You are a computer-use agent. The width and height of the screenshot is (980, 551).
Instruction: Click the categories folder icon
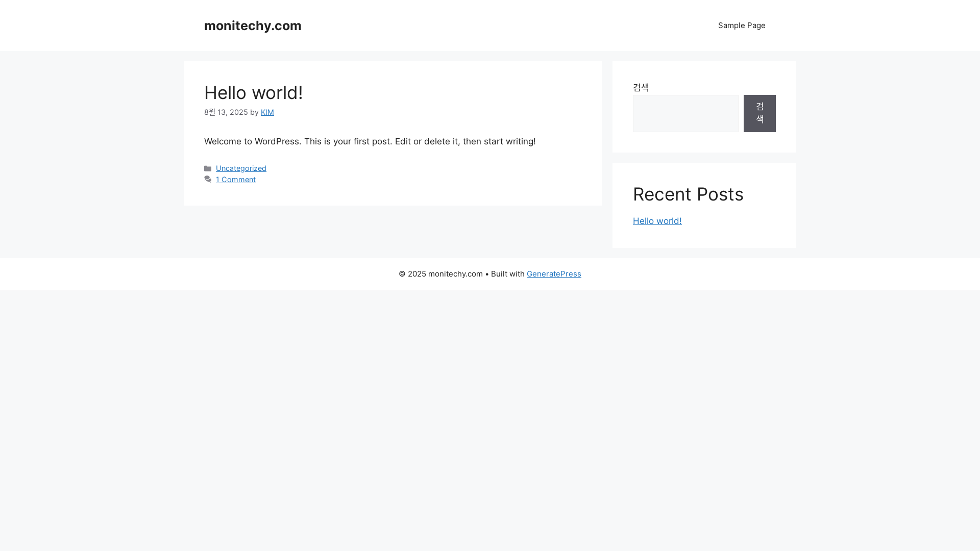pos(208,168)
